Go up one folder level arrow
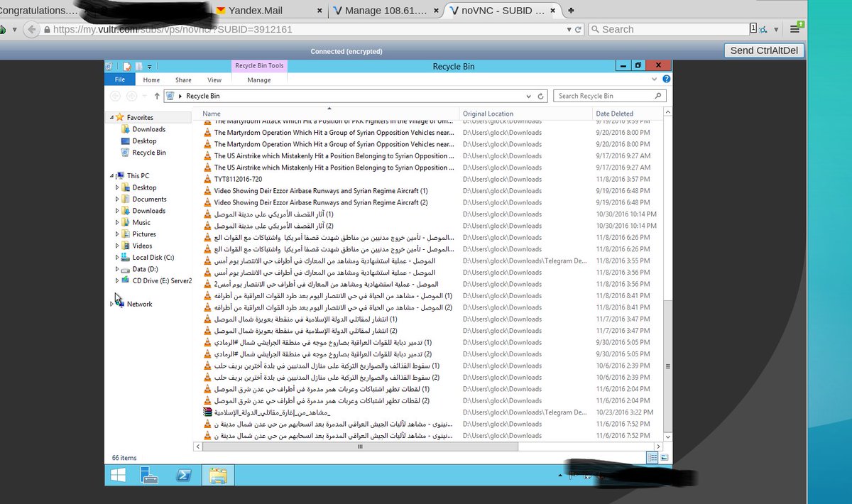852x504 pixels. tap(157, 96)
